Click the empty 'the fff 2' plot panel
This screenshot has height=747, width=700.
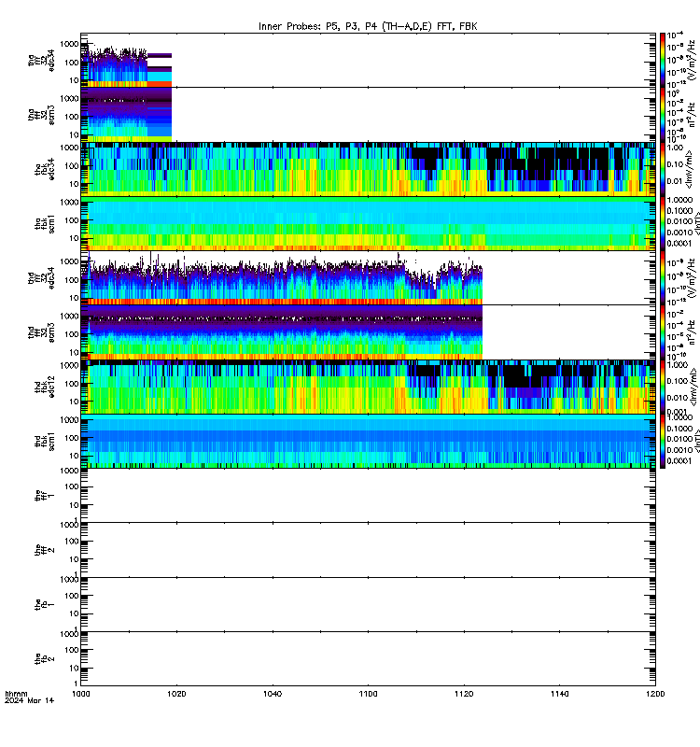click(x=368, y=550)
